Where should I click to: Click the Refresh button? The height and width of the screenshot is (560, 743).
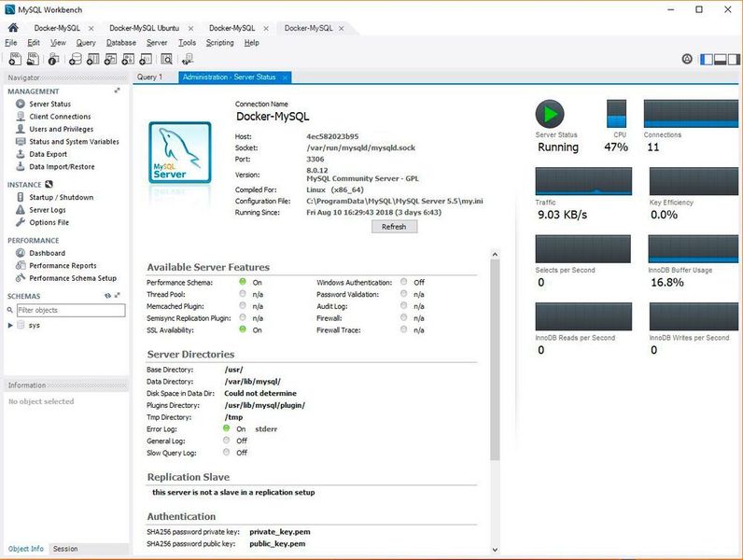(394, 227)
